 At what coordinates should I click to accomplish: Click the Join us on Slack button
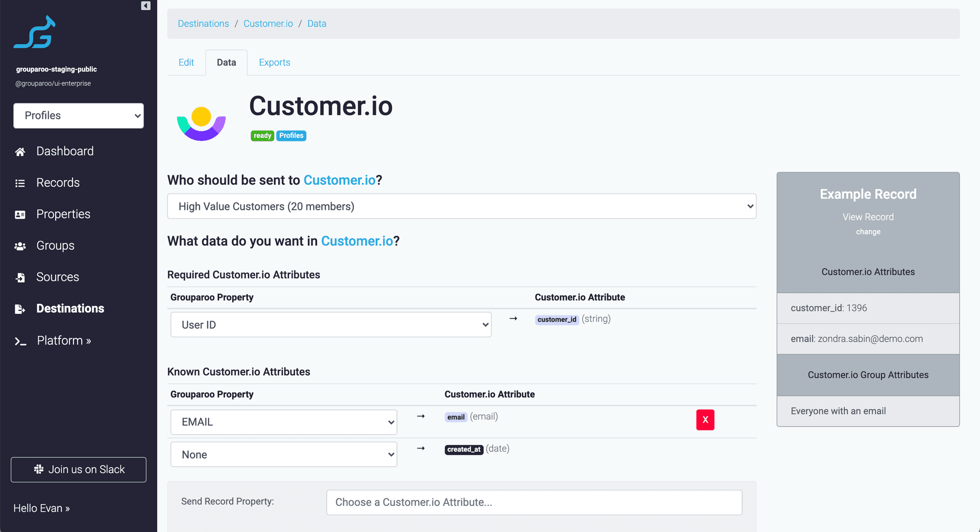[79, 470]
